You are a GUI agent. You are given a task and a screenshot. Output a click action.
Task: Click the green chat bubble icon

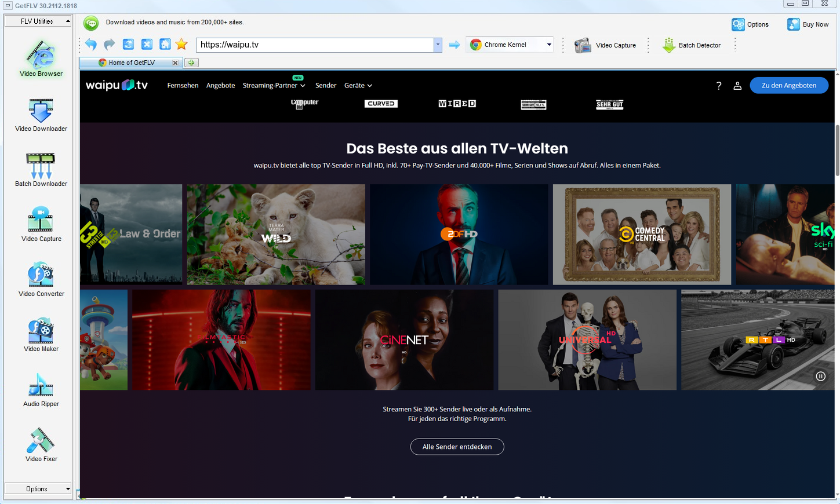tap(91, 23)
